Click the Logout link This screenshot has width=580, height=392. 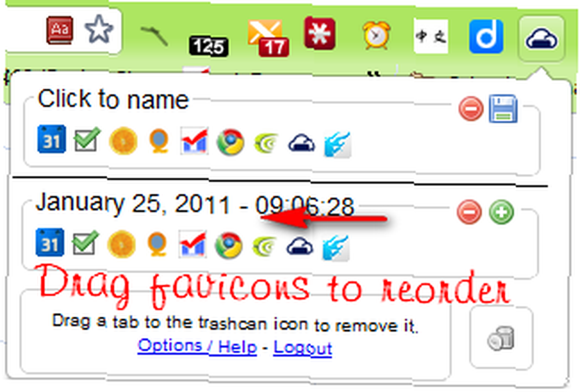click(303, 347)
